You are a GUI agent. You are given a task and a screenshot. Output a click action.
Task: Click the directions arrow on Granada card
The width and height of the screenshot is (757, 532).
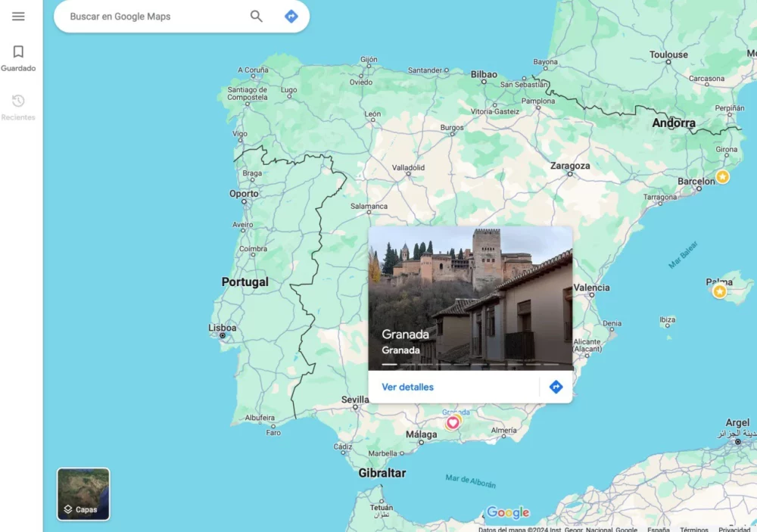pyautogui.click(x=556, y=387)
